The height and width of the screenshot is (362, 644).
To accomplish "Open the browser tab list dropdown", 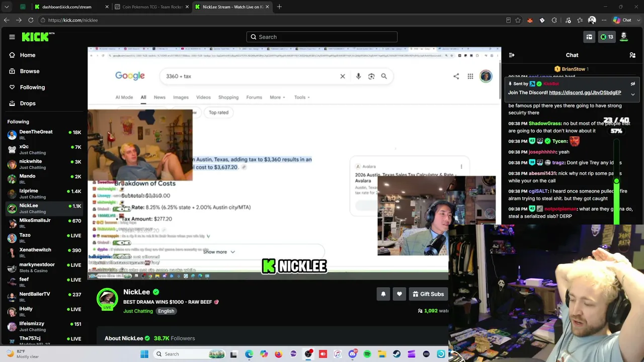I will pos(7,7).
